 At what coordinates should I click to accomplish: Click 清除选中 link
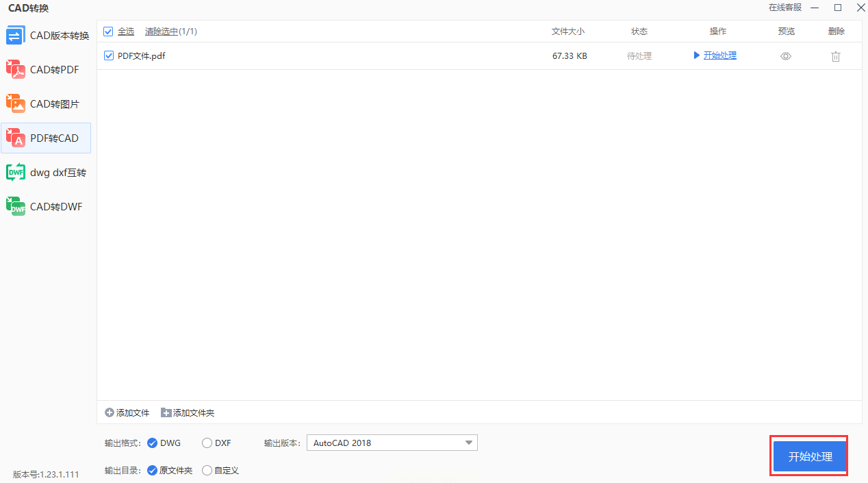tap(162, 32)
